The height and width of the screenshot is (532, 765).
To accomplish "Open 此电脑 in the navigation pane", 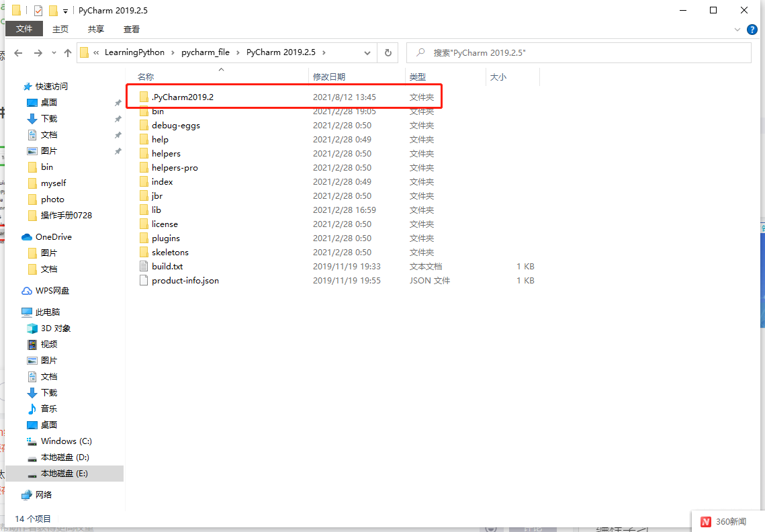I will (x=47, y=312).
